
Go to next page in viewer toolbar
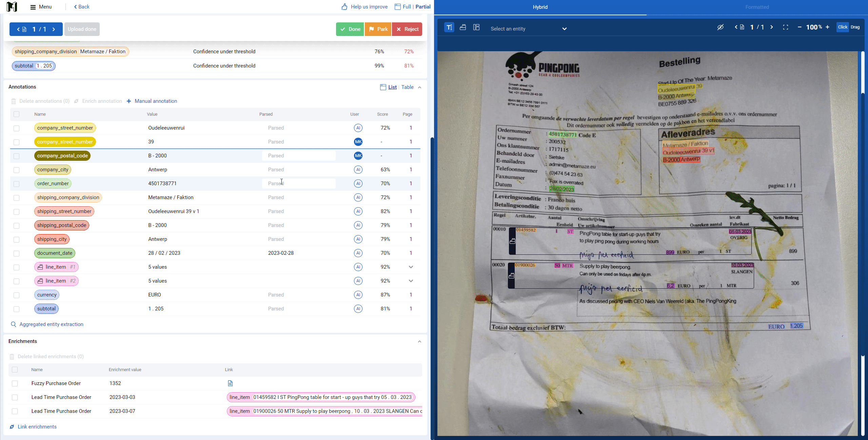click(x=772, y=27)
